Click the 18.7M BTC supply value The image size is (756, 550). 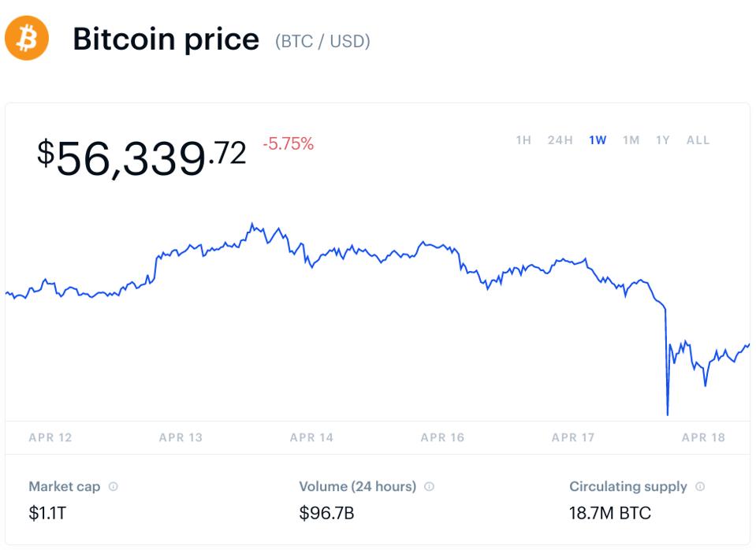point(610,514)
